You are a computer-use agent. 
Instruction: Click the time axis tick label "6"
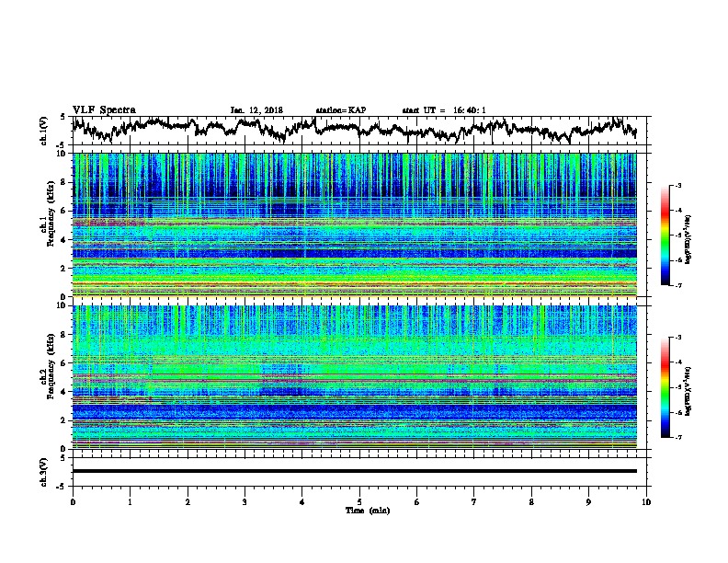[417, 502]
